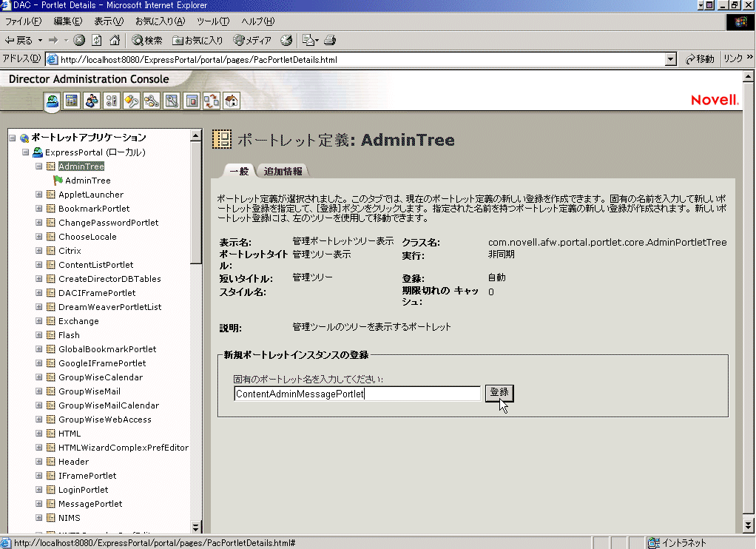Click tree panel scroll up arrow

(x=196, y=135)
